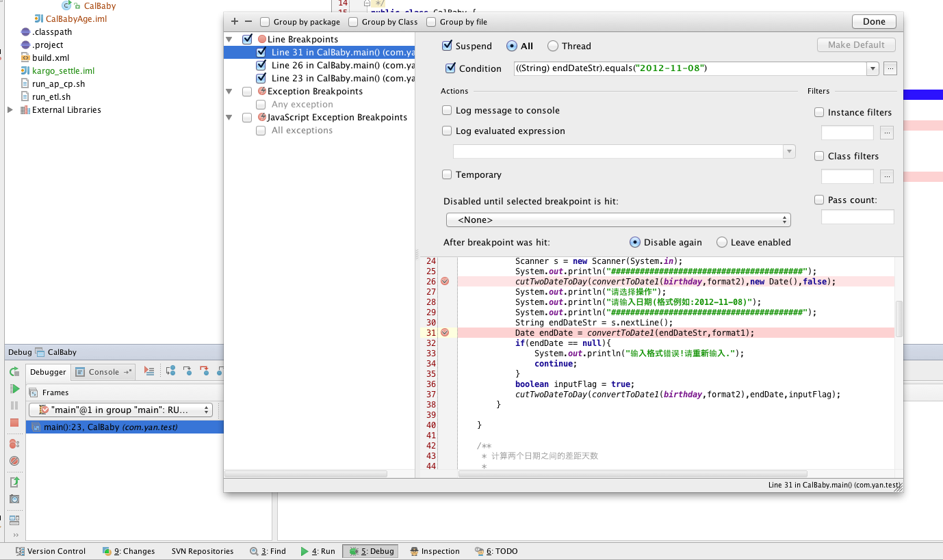Image resolution: width=943 pixels, height=560 pixels.
Task: Click the Show Execution Point icon
Action: point(149,371)
